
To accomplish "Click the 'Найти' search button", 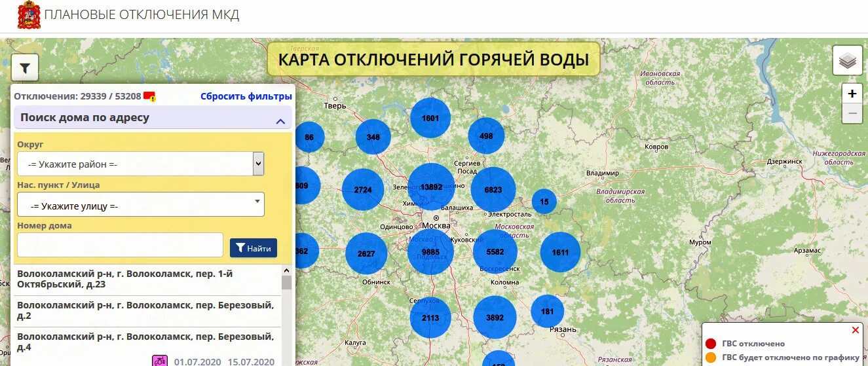I will pyautogui.click(x=254, y=247).
